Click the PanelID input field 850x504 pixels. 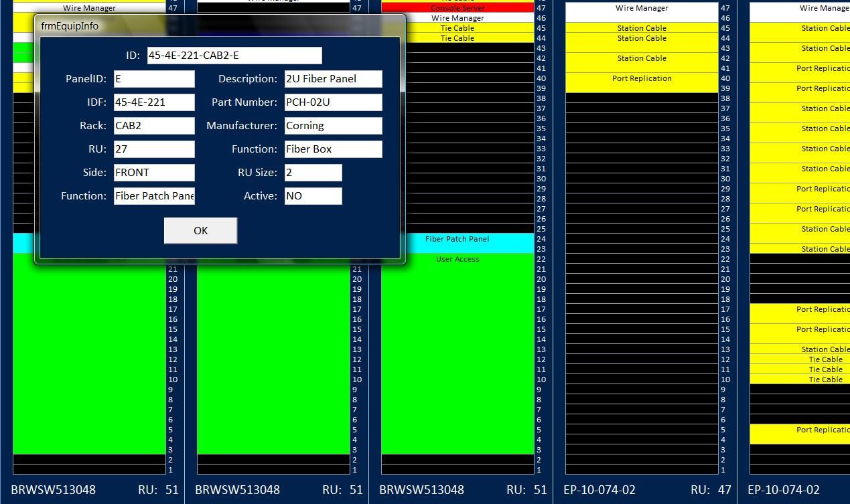point(154,79)
